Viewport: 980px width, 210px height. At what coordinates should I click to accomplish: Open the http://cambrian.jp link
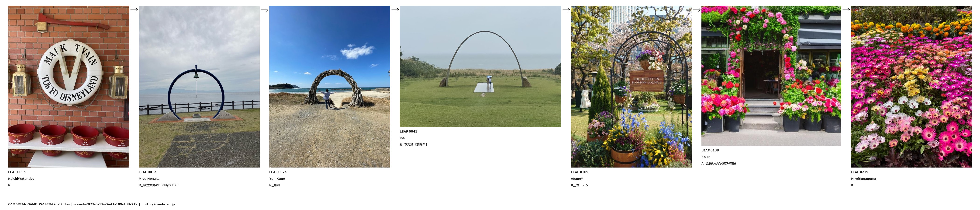pos(159,204)
